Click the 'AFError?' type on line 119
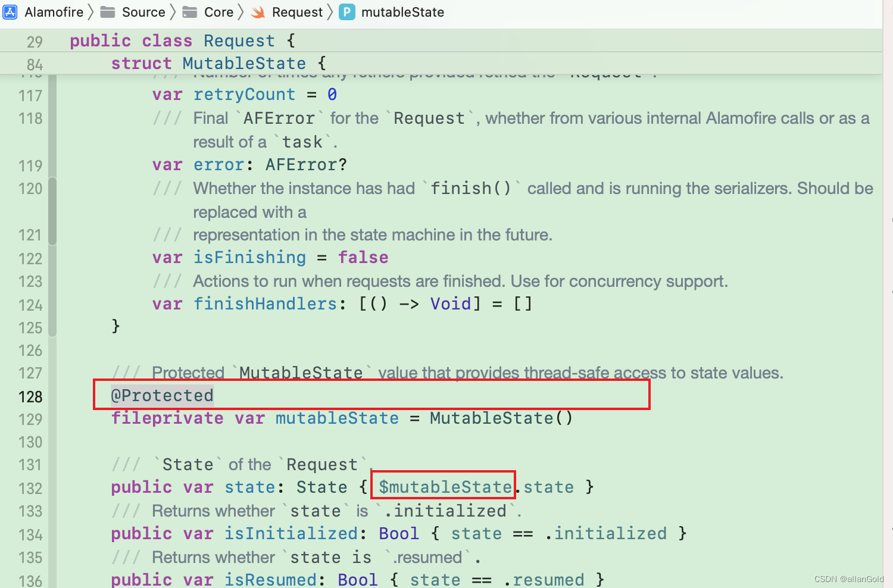 coord(306,165)
